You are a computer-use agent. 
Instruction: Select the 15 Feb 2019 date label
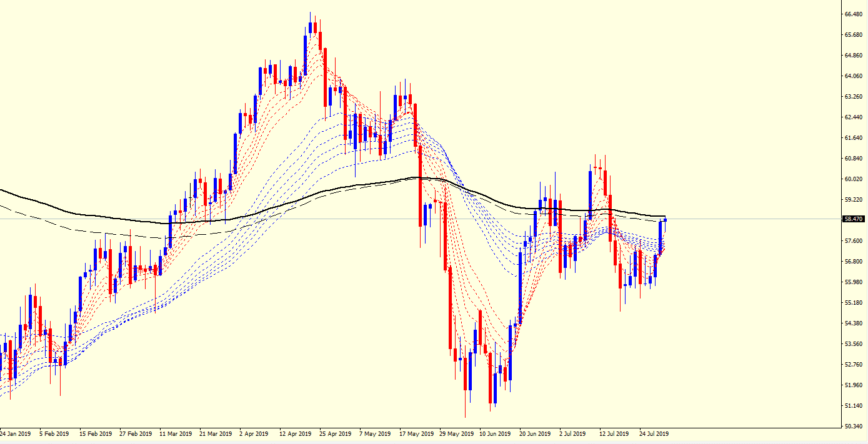click(95, 434)
